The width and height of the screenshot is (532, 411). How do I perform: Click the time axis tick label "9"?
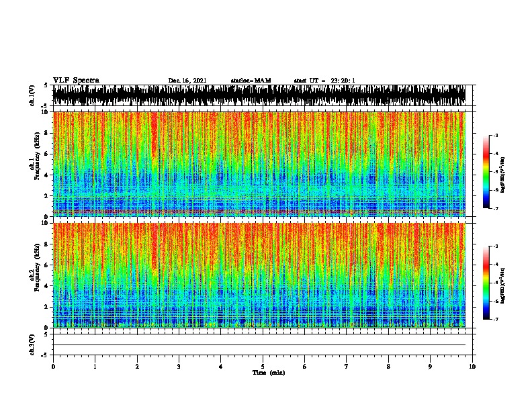point(430,367)
